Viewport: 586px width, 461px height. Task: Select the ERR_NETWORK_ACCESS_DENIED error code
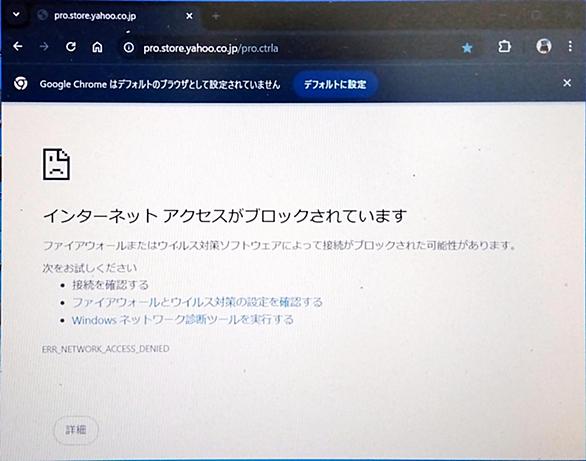[106, 349]
